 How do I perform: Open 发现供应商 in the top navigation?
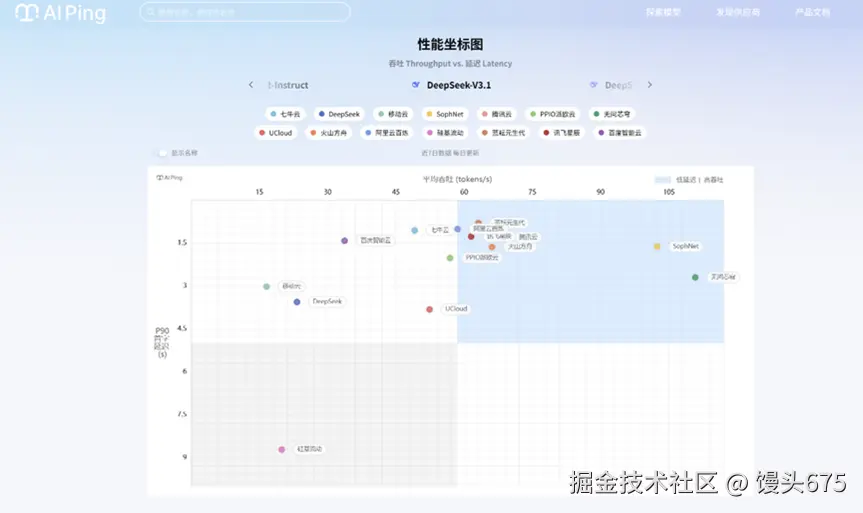tap(738, 12)
